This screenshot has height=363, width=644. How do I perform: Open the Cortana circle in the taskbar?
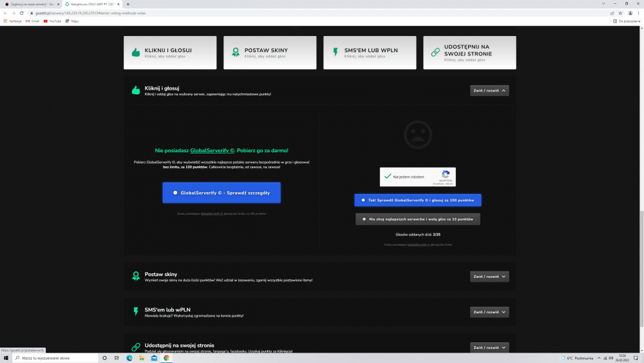pyautogui.click(x=104, y=358)
